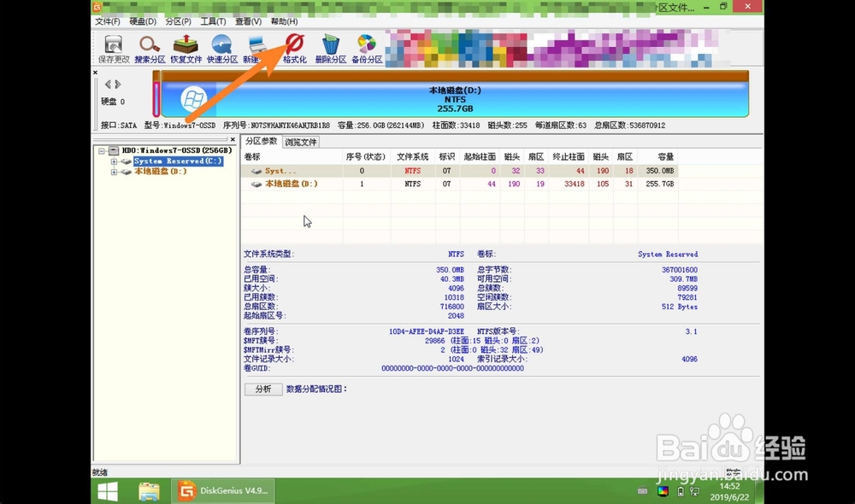Viewport: 855px width, 504px height.
Task: Open Search Partitions (搜索分区) tool
Action: pos(150,49)
